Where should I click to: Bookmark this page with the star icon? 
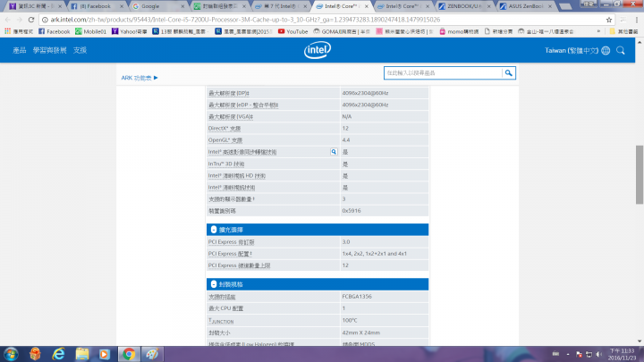[609, 20]
